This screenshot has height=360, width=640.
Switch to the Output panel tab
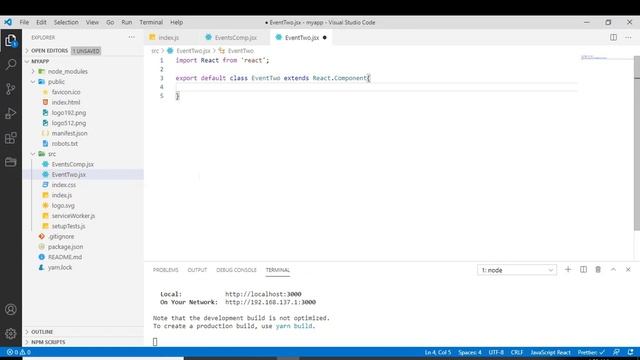tap(197, 270)
